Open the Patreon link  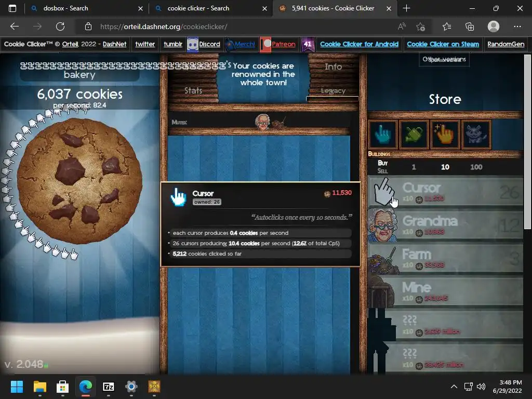(283, 44)
